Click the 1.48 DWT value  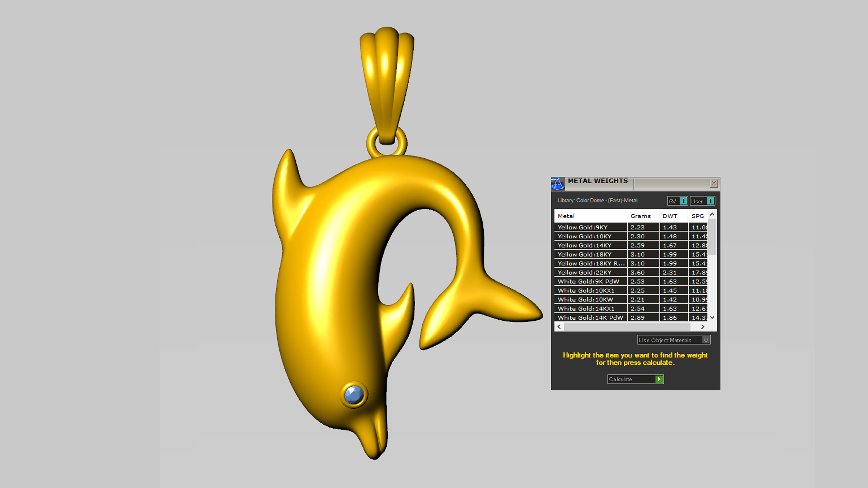(x=670, y=236)
